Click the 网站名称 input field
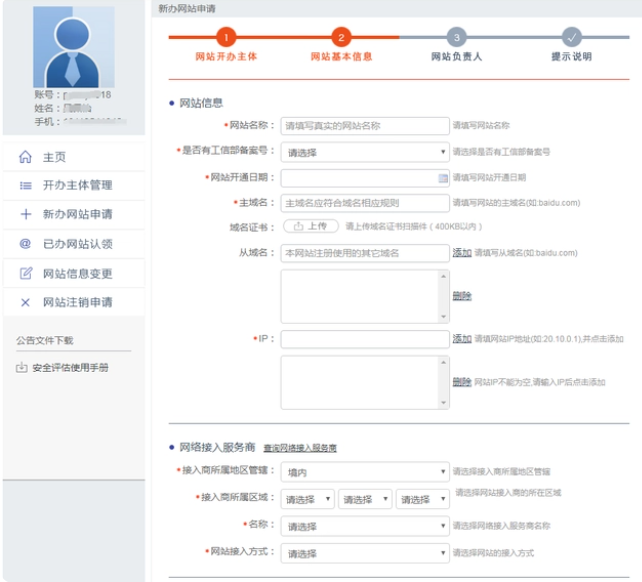The height and width of the screenshot is (582, 642). (364, 126)
